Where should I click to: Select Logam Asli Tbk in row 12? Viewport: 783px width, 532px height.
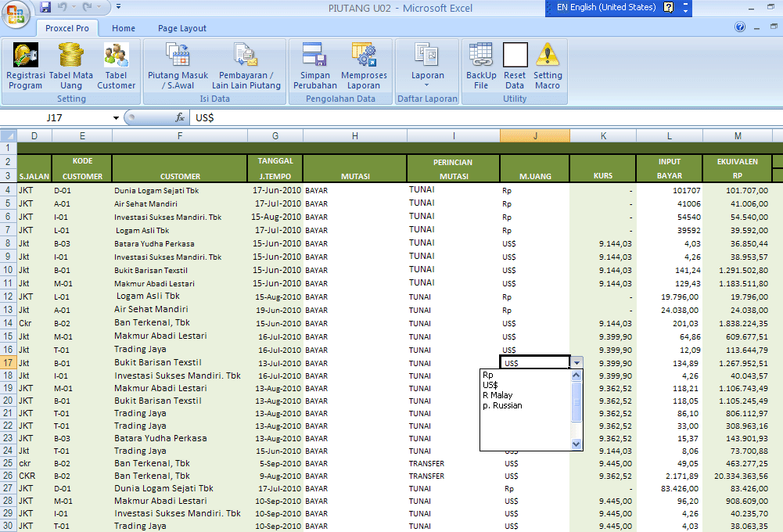[x=180, y=297]
